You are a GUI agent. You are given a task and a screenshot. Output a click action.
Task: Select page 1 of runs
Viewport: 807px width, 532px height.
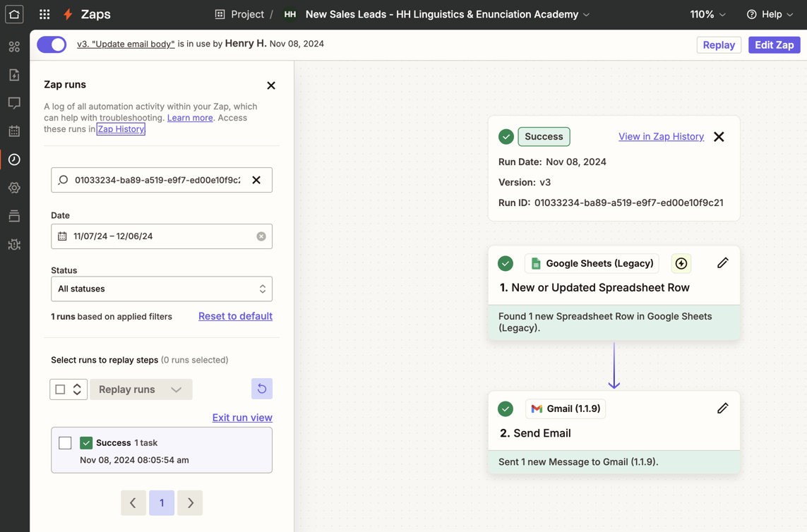pos(162,502)
